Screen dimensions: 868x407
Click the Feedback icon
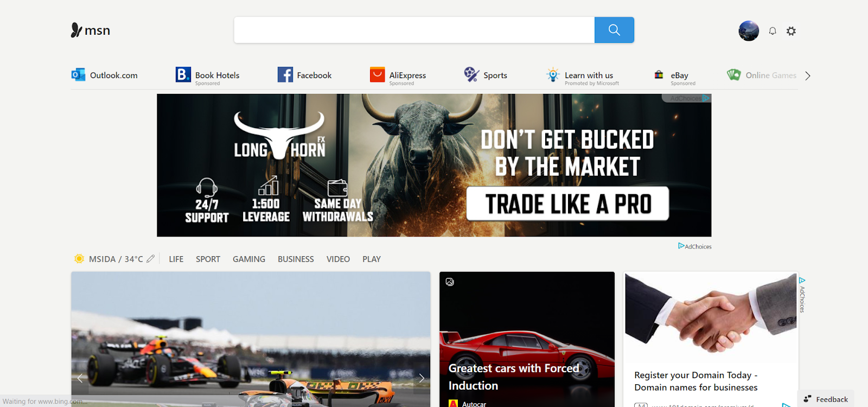807,399
